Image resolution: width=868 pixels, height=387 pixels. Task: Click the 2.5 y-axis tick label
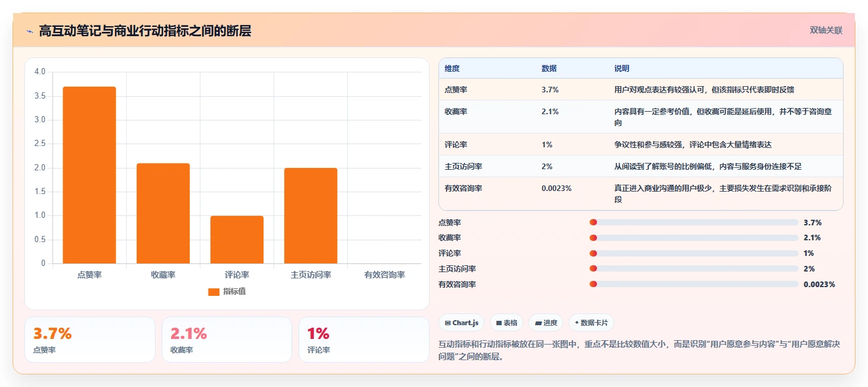click(40, 144)
